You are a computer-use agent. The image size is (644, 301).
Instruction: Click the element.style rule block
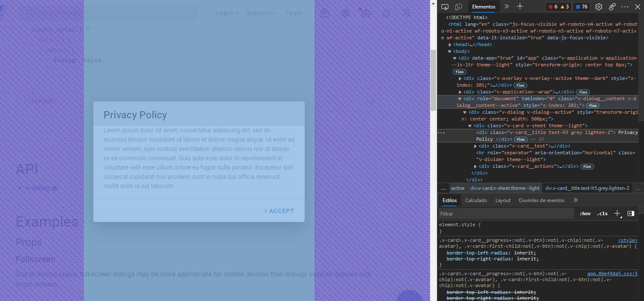click(x=538, y=228)
